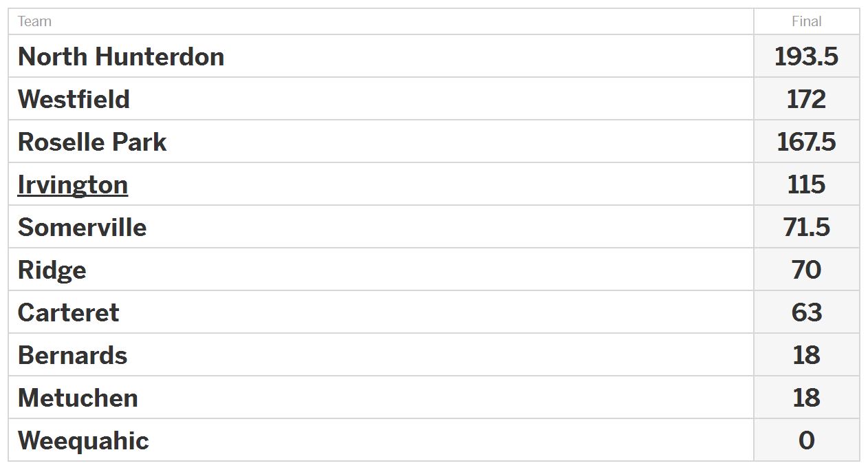Viewport: 868px width, 470px height.
Task: Select the Ridge team name
Action: (x=52, y=270)
